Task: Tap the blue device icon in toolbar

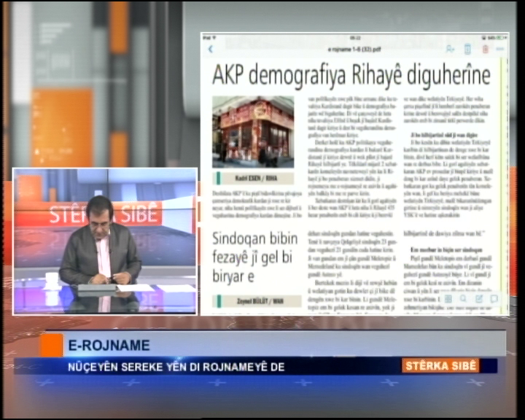Action: pyautogui.click(x=467, y=50)
